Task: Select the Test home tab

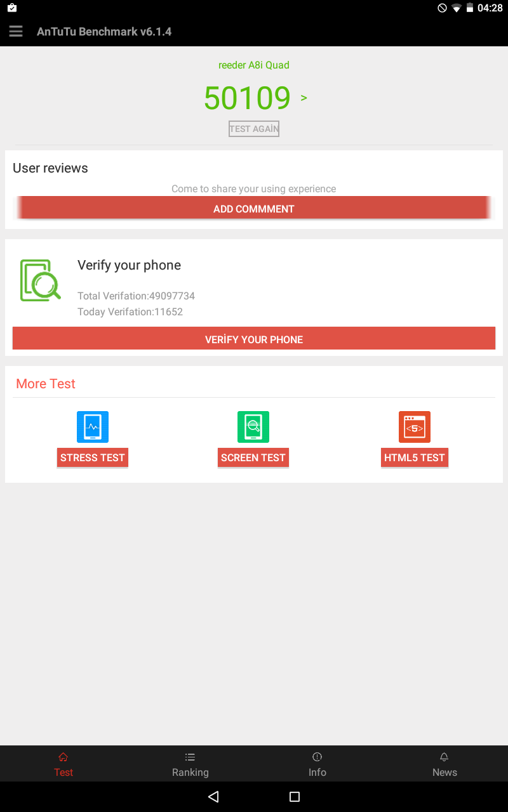Action: tap(63, 764)
